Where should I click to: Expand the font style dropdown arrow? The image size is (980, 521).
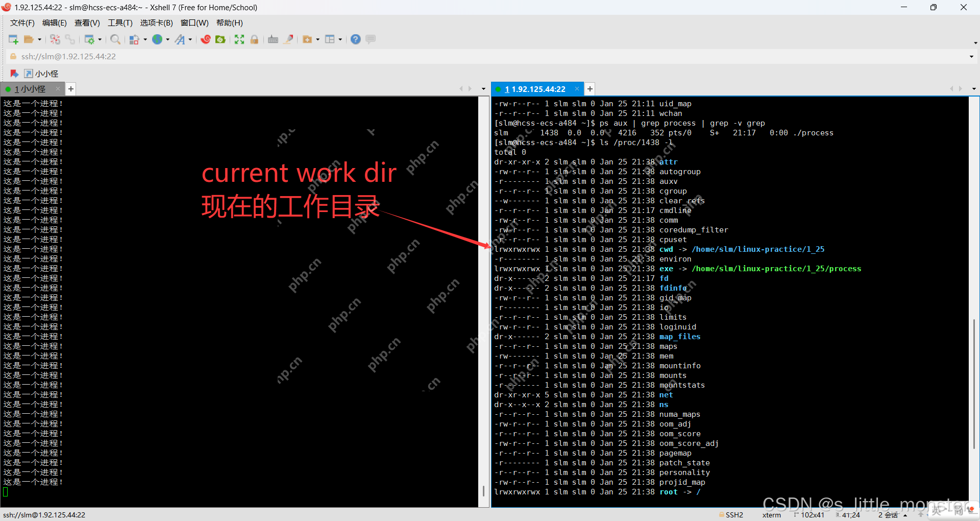pos(190,39)
